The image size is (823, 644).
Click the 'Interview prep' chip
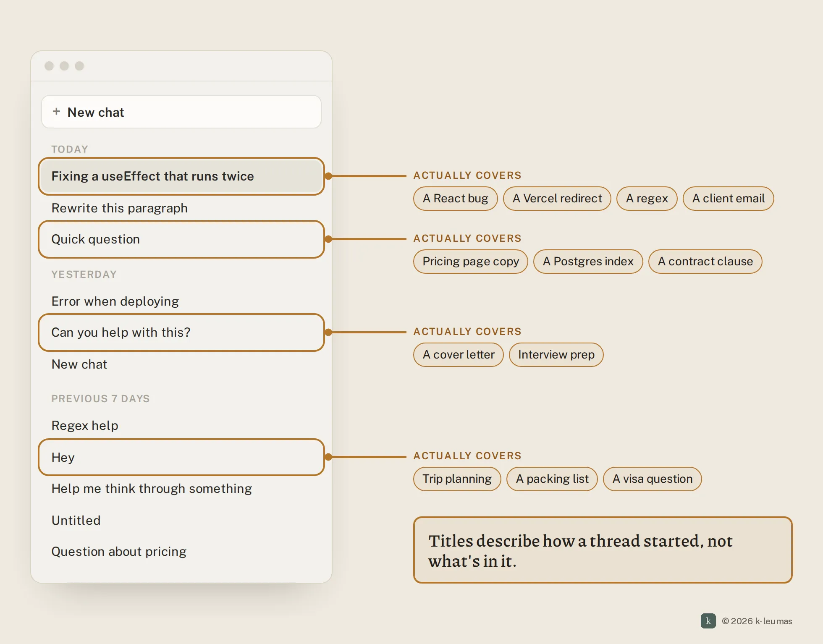[556, 355]
